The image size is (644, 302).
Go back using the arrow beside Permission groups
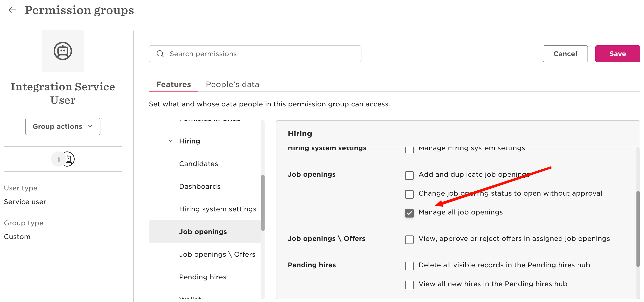12,10
